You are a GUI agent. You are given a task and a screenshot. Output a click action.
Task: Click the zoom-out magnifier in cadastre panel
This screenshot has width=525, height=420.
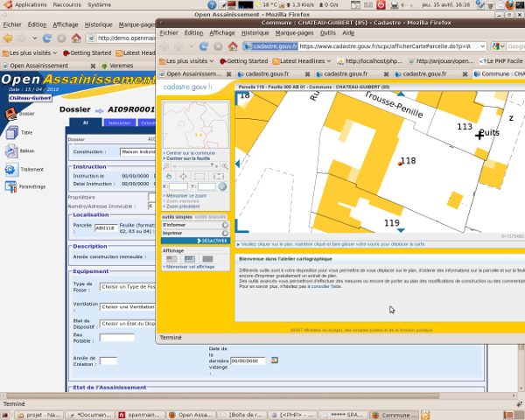tap(166, 166)
